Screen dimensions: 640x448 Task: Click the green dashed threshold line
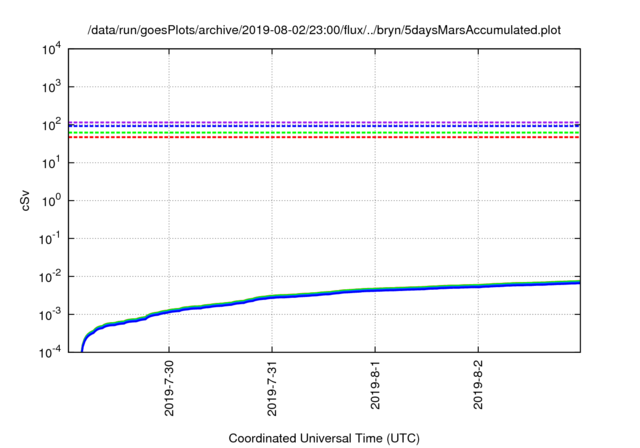click(x=324, y=133)
